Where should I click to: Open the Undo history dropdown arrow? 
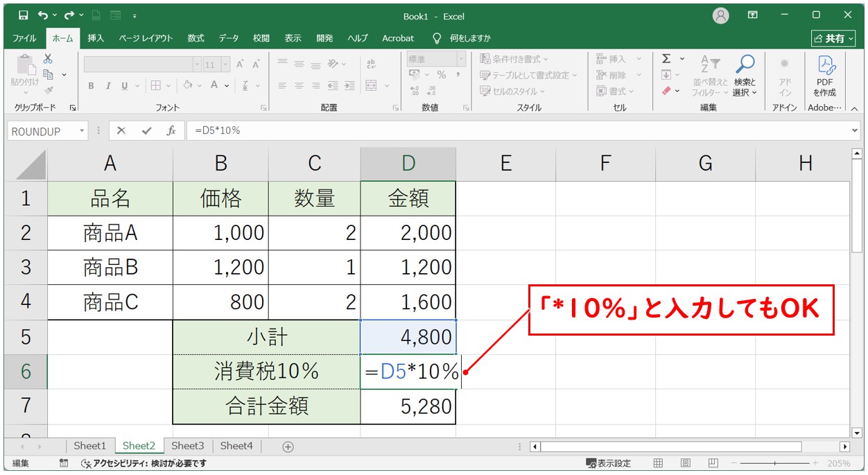click(55, 15)
